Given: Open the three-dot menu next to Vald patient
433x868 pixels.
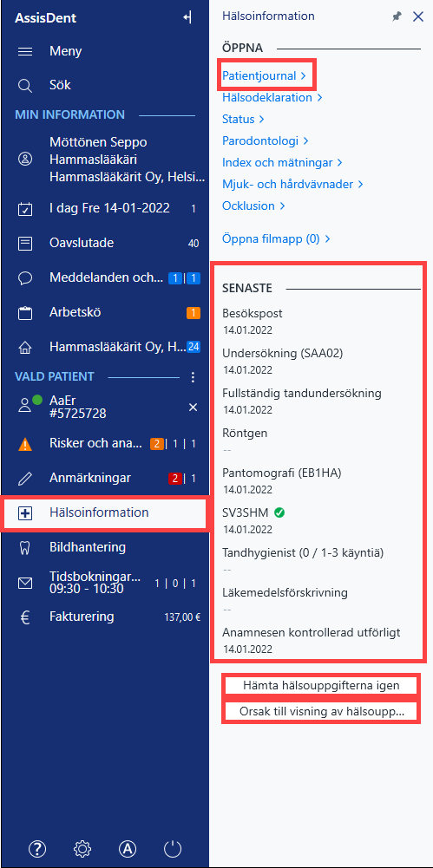Looking at the screenshot, I should pyautogui.click(x=193, y=377).
